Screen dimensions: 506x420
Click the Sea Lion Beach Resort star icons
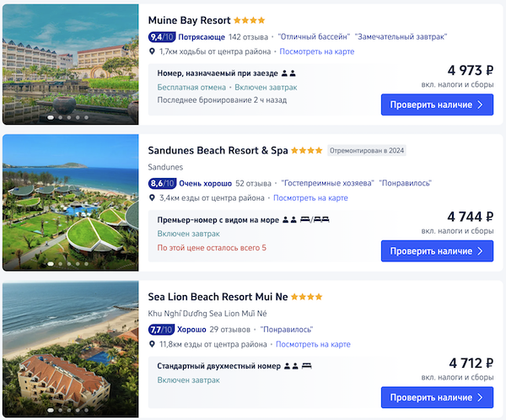(307, 297)
